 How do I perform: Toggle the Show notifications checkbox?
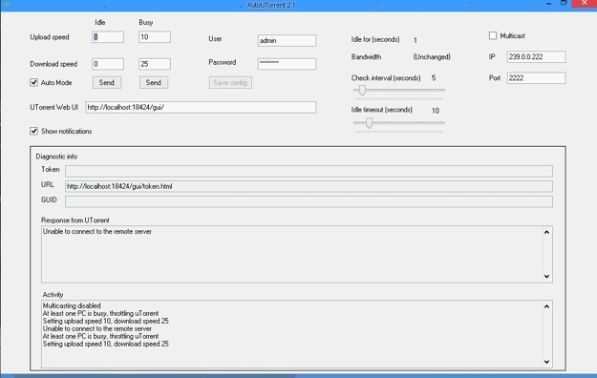(34, 131)
